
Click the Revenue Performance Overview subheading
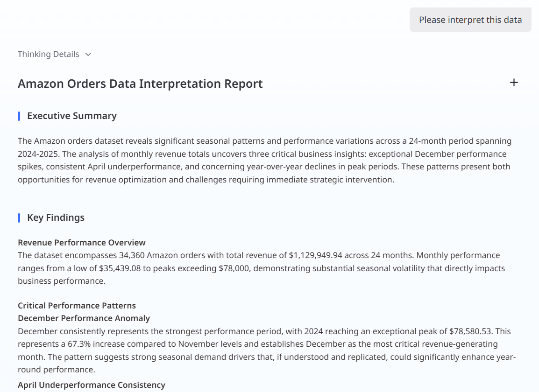pos(82,243)
